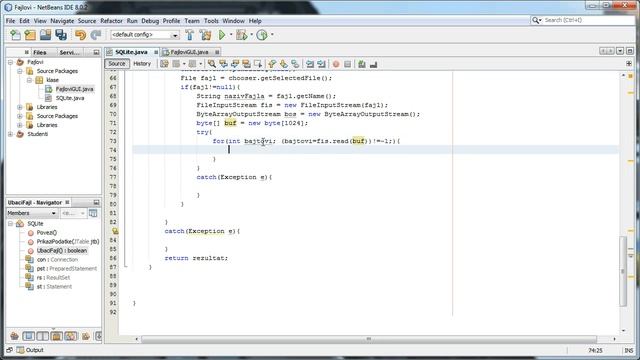Screen dimensions: 640x360
Task: Open the Output window button
Action: 30,350
